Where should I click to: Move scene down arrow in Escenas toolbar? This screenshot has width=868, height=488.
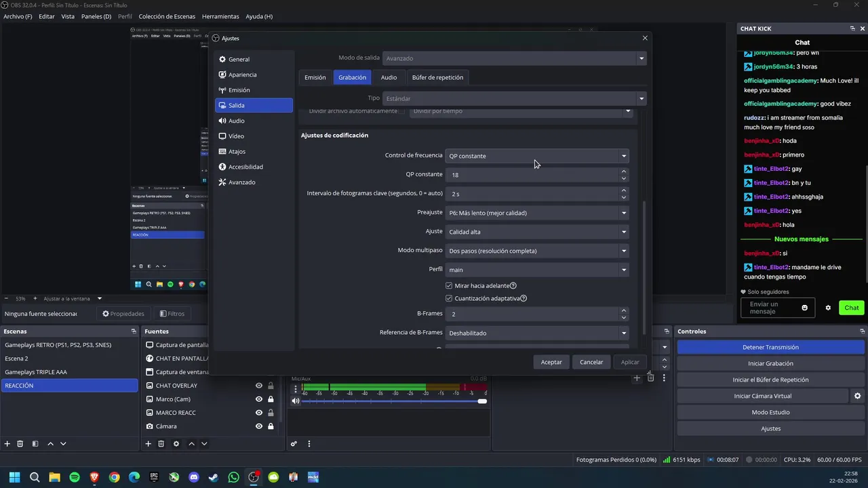tap(63, 444)
